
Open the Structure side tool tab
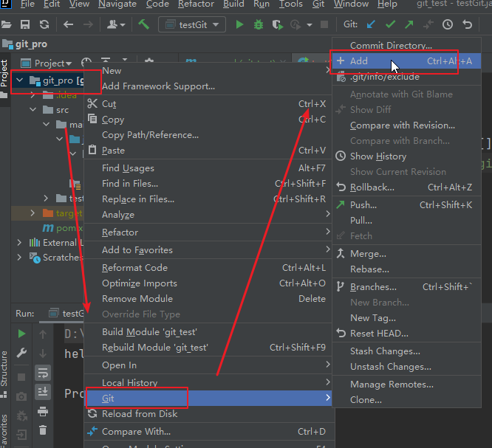click(x=4, y=373)
